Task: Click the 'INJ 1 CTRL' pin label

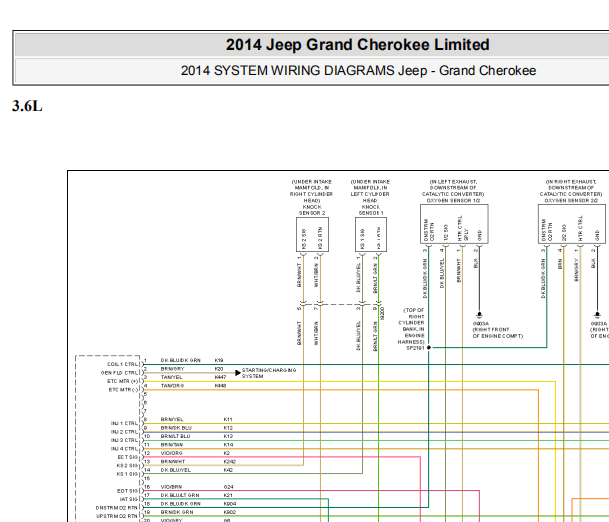Action: pyautogui.click(x=124, y=423)
